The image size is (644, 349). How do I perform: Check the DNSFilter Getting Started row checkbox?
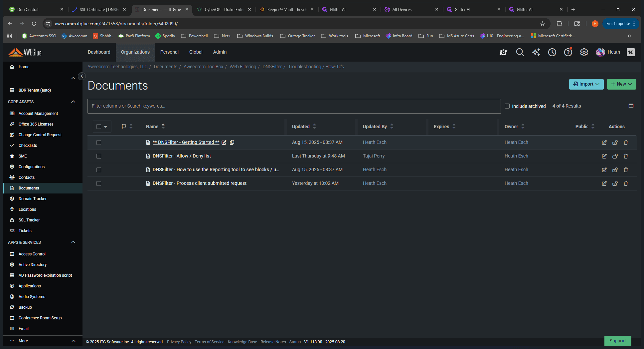pyautogui.click(x=99, y=143)
